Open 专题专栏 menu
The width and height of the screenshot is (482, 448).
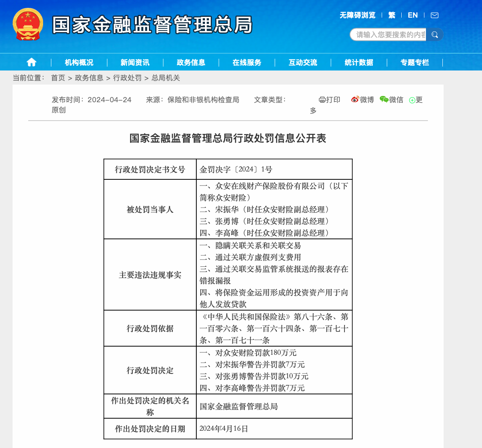click(415, 62)
